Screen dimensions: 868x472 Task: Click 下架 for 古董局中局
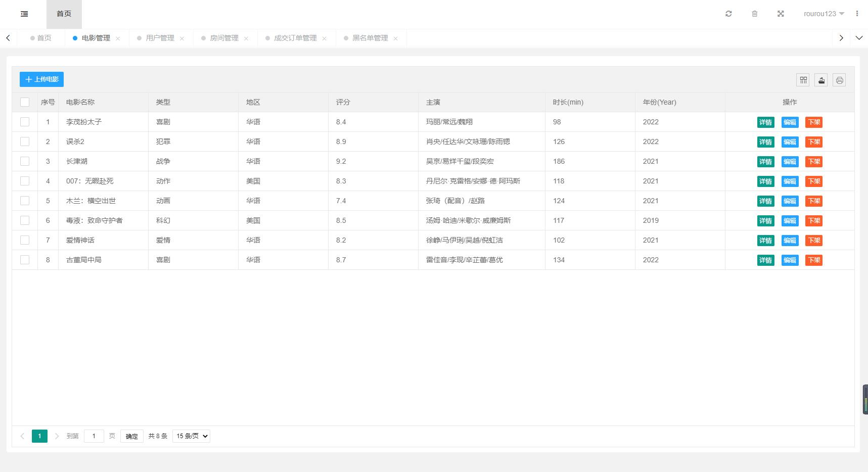[x=814, y=260]
